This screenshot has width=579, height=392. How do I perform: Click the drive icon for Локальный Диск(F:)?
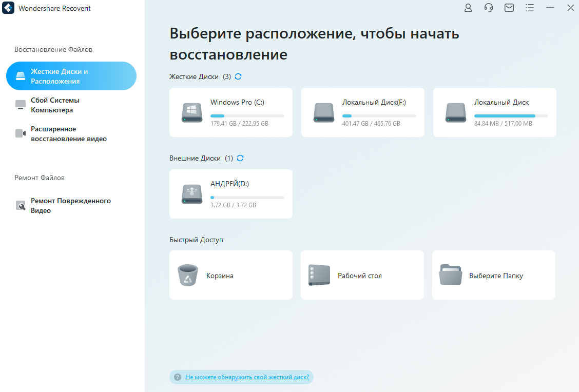324,112
